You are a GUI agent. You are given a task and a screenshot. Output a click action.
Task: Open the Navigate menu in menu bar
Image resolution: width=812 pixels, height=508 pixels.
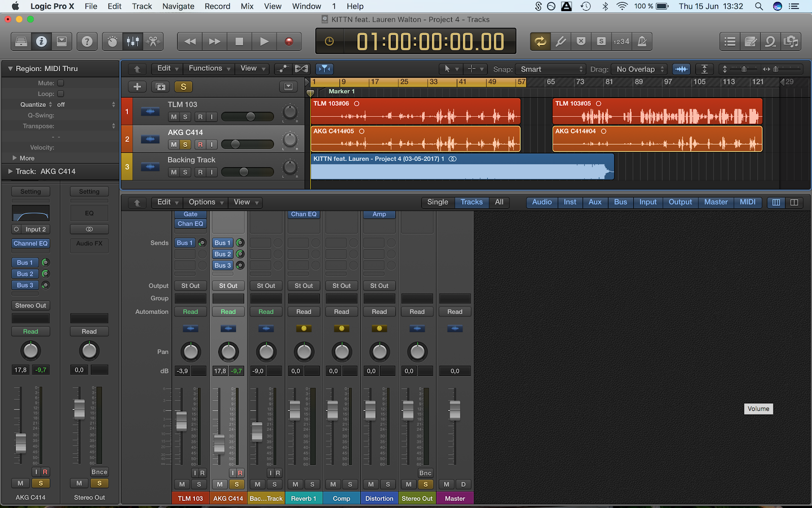[x=178, y=6]
